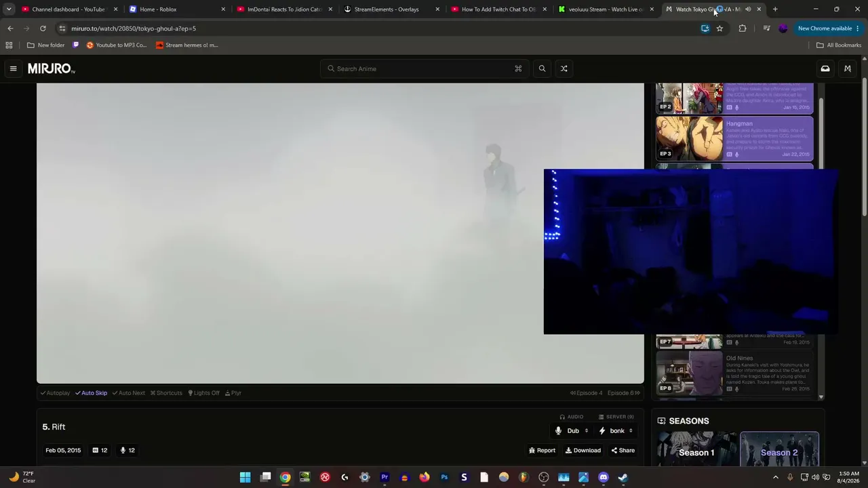Image resolution: width=868 pixels, height=488 pixels.
Task: Open Chrome extensions puzzle icon
Action: (743, 28)
